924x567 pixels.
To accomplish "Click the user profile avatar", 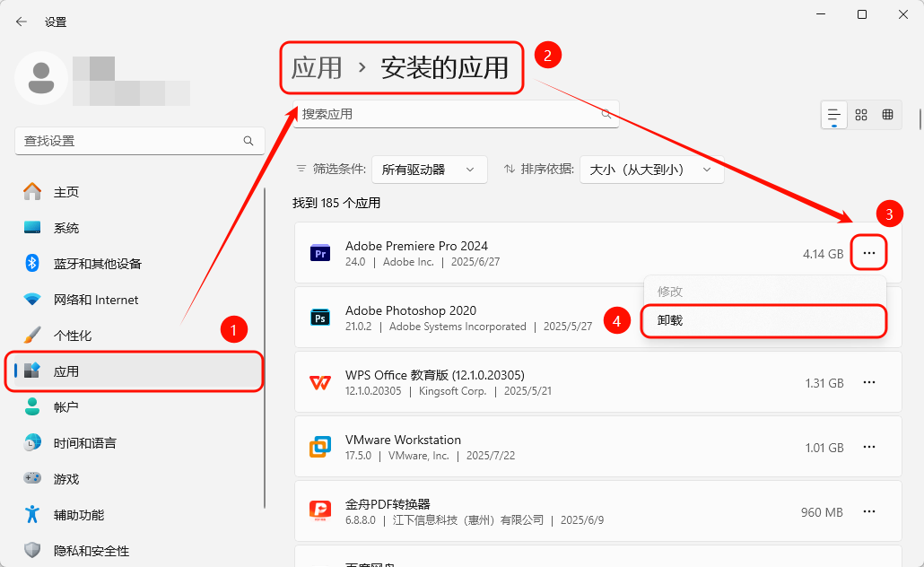I will point(41,78).
